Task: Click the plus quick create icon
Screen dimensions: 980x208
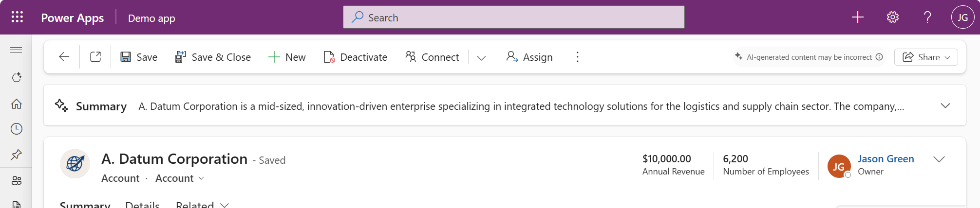Action: [x=857, y=17]
